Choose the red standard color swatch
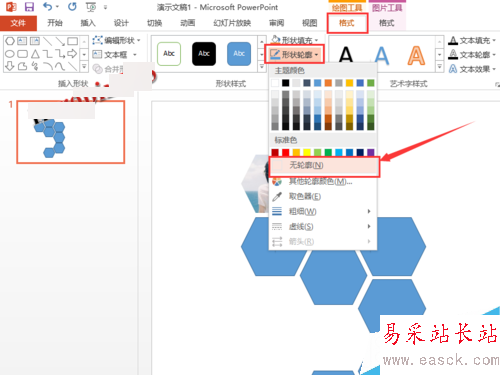Viewport: 500px width, 375px height. [x=286, y=152]
